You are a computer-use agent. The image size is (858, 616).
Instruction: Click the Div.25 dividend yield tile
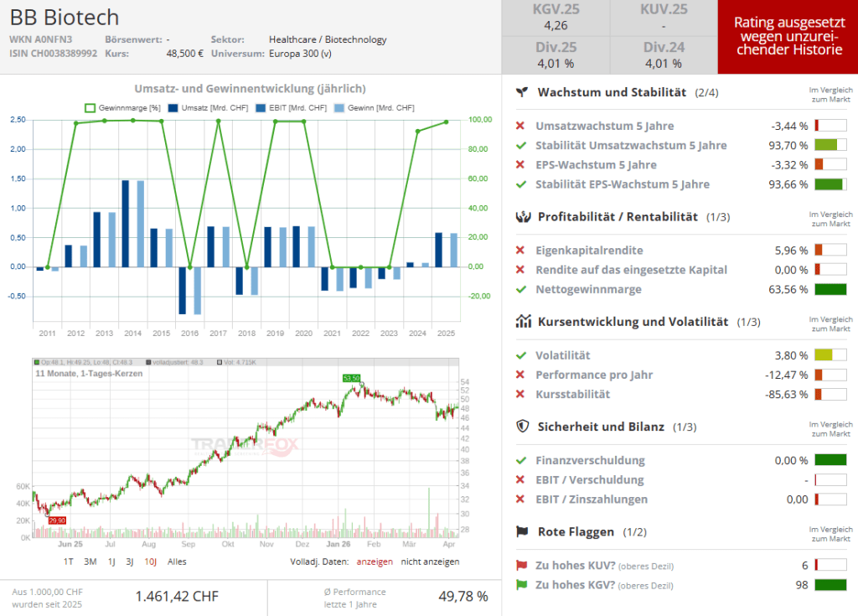pos(556,55)
